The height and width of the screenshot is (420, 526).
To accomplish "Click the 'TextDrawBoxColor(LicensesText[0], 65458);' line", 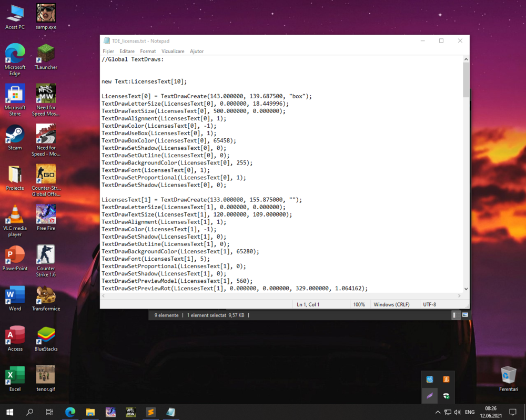I will point(169,140).
